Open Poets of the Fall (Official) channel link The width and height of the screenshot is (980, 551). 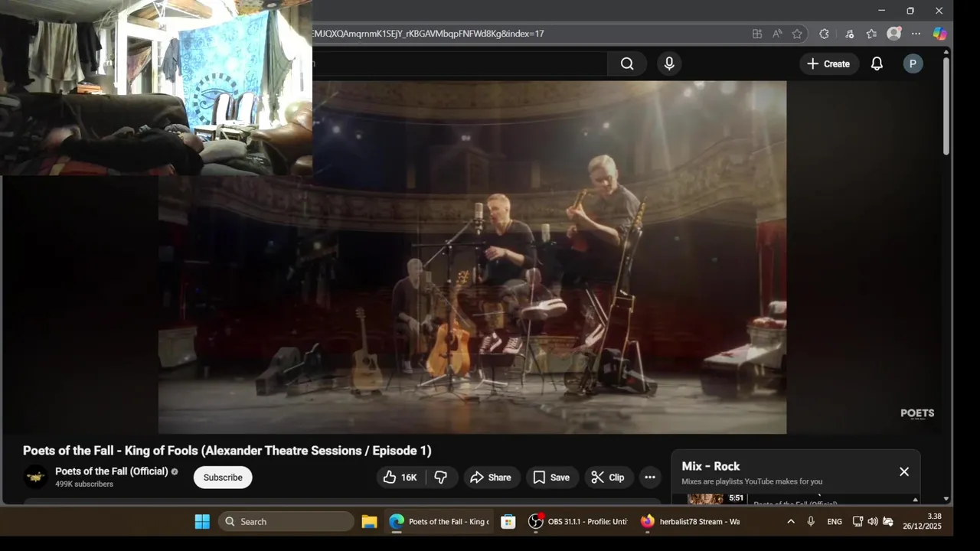coord(112,471)
